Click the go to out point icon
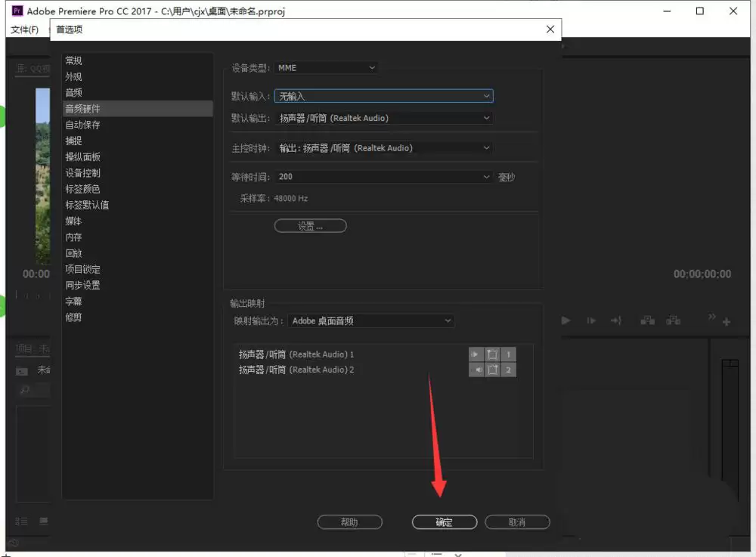The width and height of the screenshot is (756, 557). pyautogui.click(x=616, y=320)
